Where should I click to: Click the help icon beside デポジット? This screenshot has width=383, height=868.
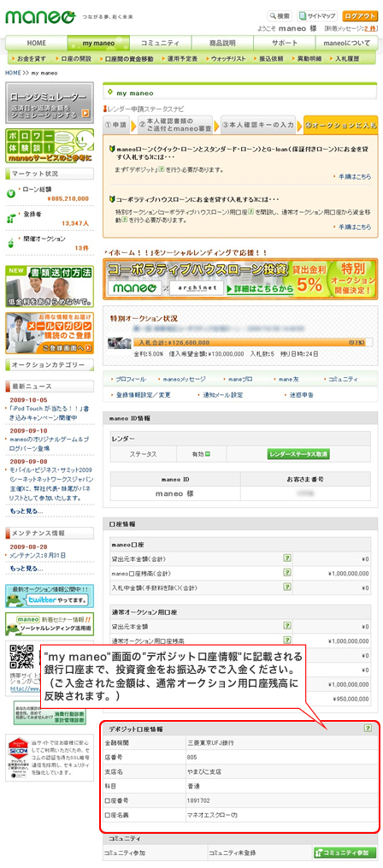coord(162,168)
